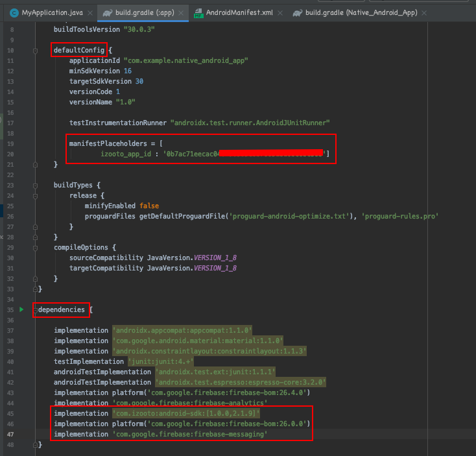The width and height of the screenshot is (476, 456).
Task: Click the fold end marker on line 21
Action: pos(35,165)
